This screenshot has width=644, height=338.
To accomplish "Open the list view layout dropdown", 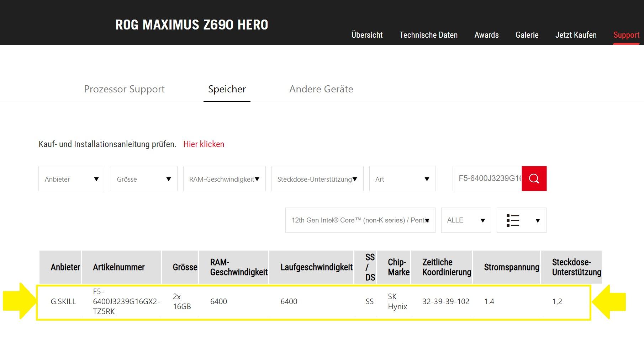I will tap(521, 220).
